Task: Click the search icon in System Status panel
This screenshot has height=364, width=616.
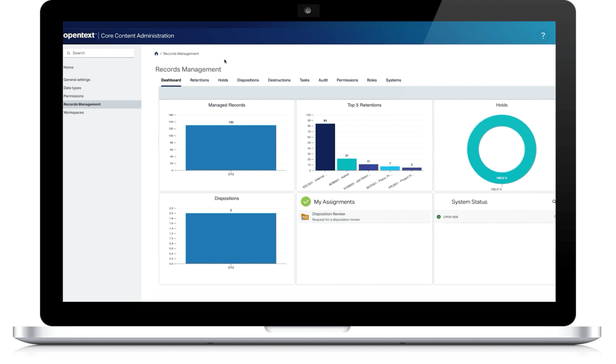Action: point(553,202)
